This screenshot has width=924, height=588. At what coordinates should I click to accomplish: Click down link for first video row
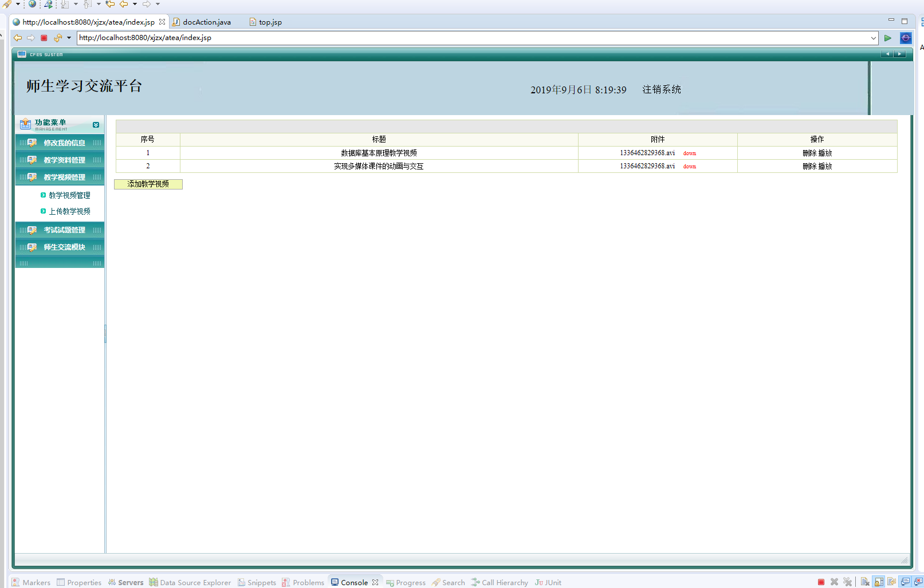[x=689, y=153]
